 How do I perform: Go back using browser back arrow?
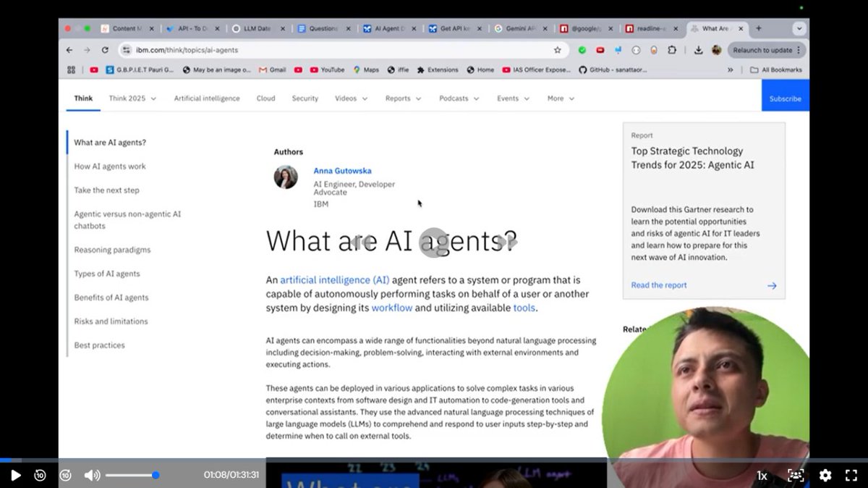(x=69, y=50)
